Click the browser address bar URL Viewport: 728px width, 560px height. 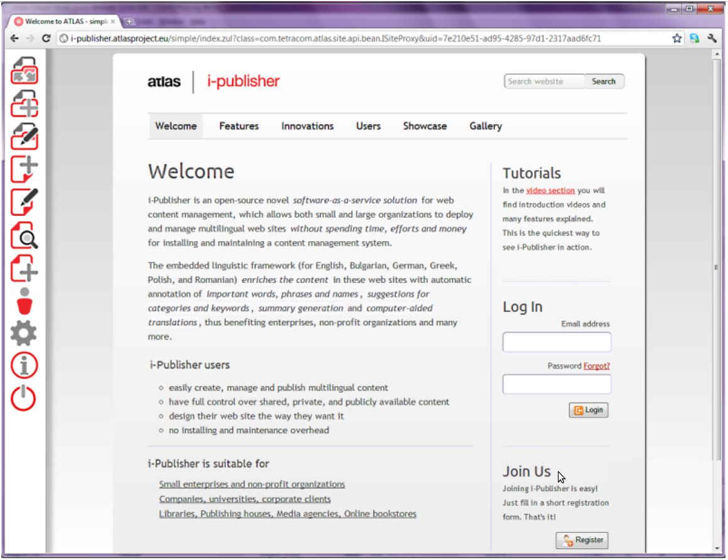[x=336, y=38]
